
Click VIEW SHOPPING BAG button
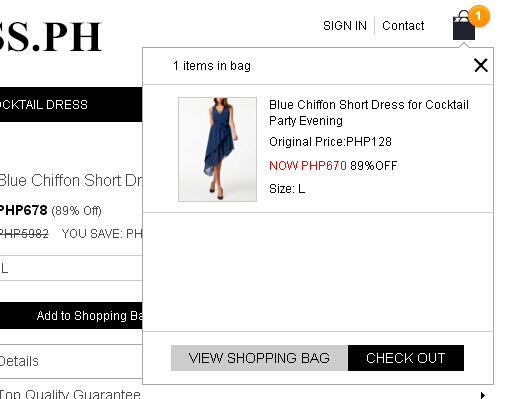click(x=259, y=358)
